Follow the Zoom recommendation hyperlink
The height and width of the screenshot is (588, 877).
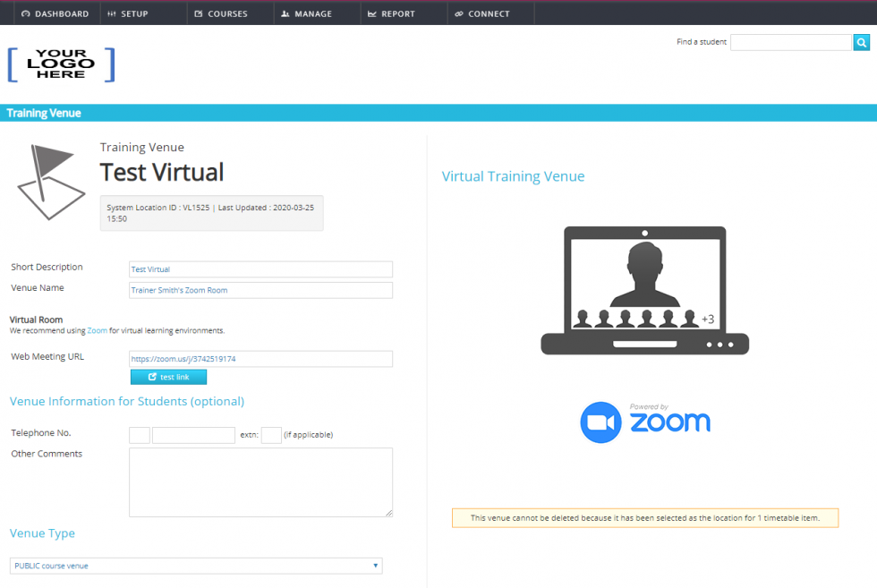point(97,328)
